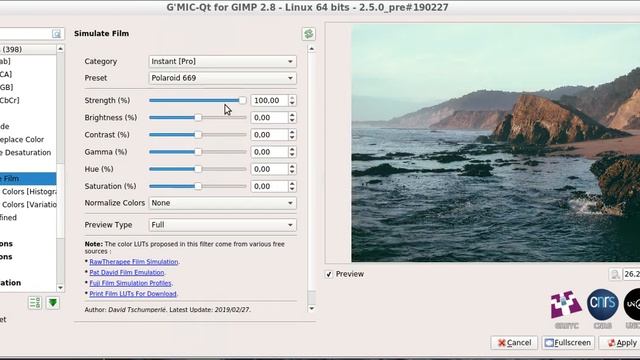Click the green download filters update icon
This screenshot has width=640, height=360.
[x=53, y=303]
